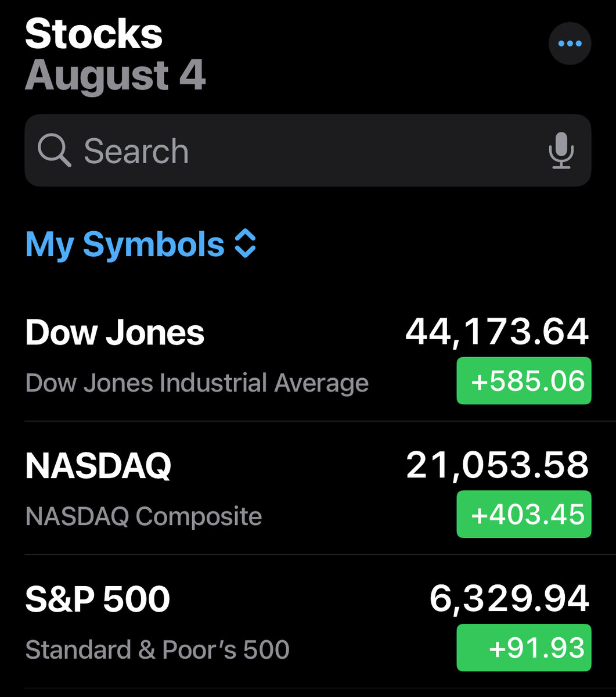Tap the NASDAQ price 21,053.58
Viewport: 616px width, 697px height.
[497, 466]
